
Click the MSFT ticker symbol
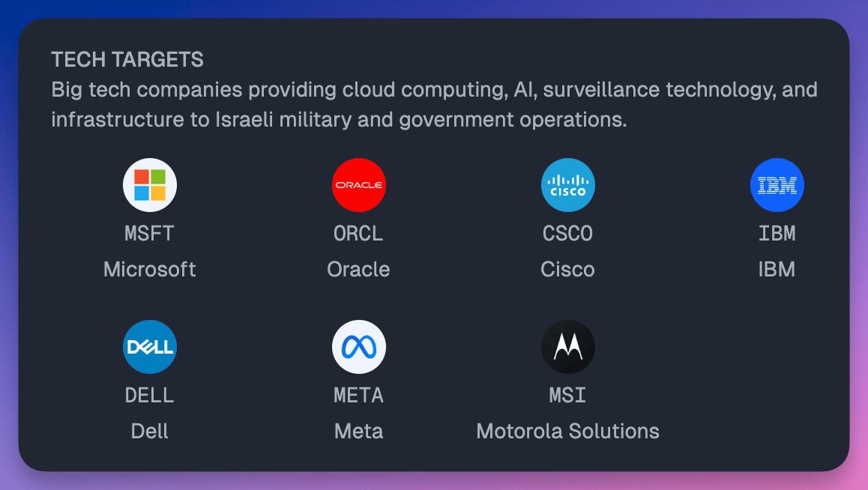pyautogui.click(x=149, y=233)
